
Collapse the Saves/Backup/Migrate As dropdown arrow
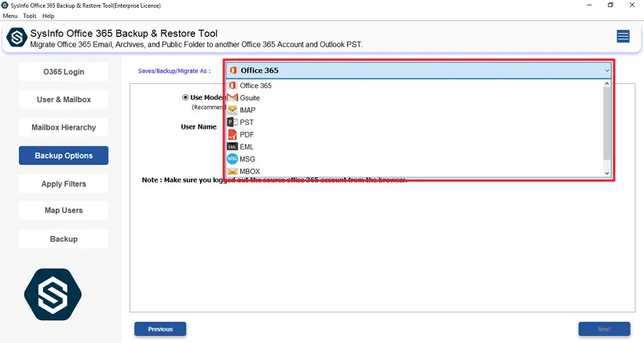[x=607, y=71]
